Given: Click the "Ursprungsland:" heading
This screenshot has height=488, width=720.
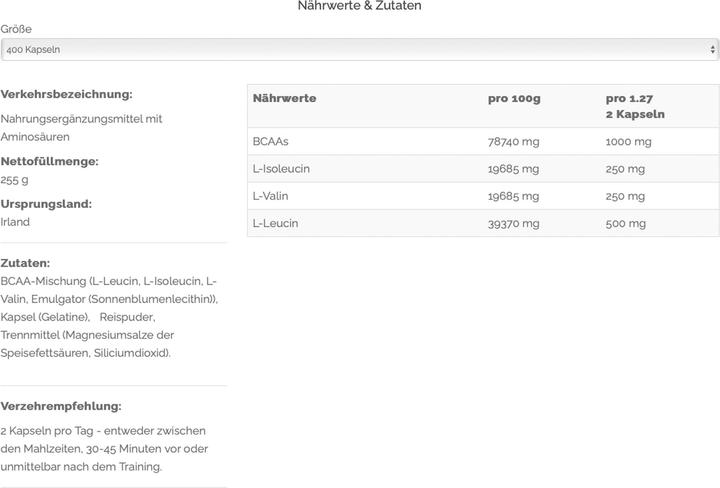Looking at the screenshot, I should (46, 204).
